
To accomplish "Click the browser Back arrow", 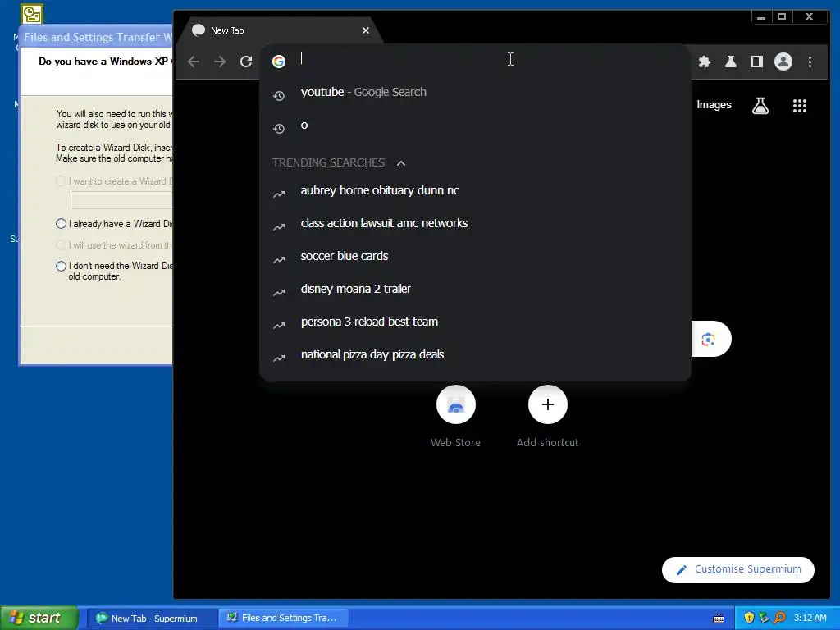I will (x=194, y=62).
